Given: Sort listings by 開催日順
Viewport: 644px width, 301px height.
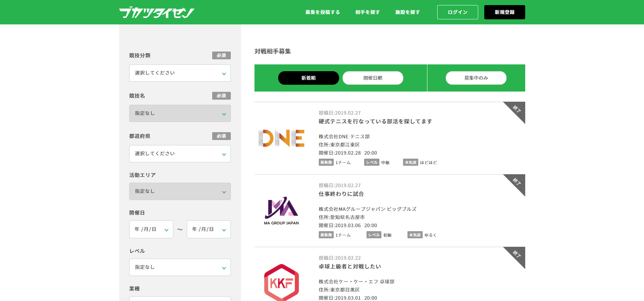Looking at the screenshot, I should coord(373,78).
